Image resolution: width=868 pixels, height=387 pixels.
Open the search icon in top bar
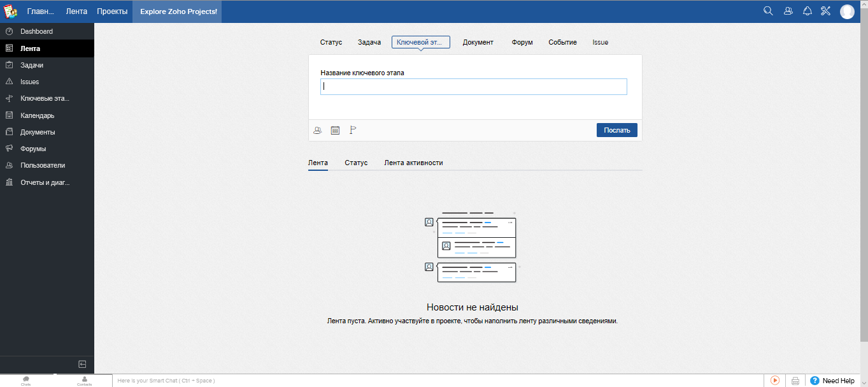(768, 11)
